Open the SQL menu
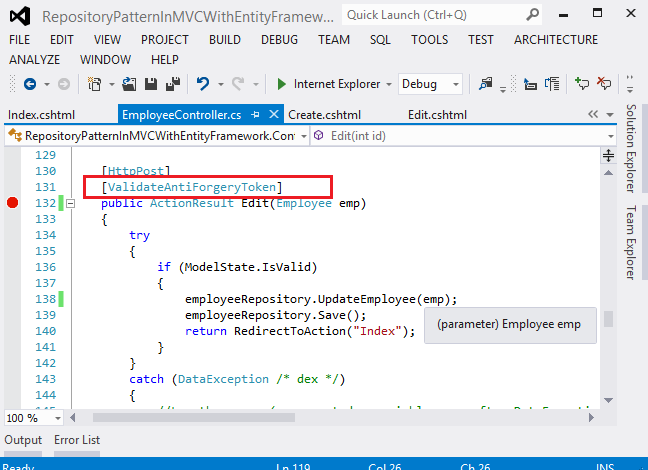 [x=380, y=40]
